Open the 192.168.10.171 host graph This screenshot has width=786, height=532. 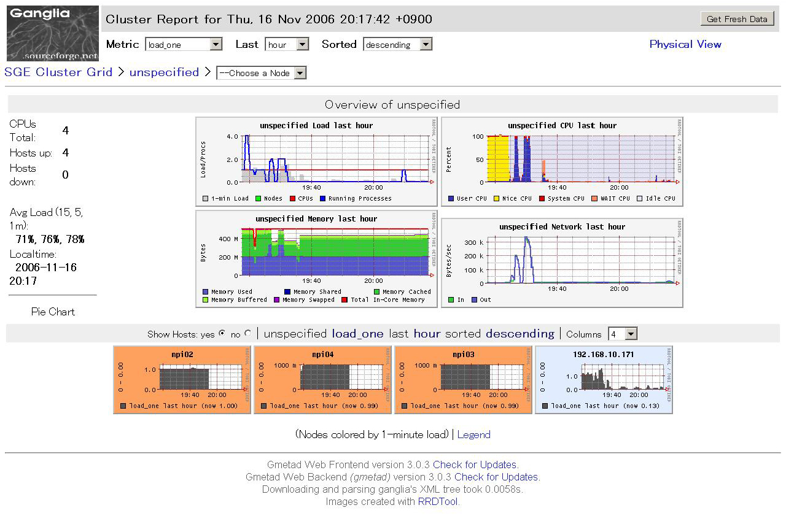click(x=603, y=379)
